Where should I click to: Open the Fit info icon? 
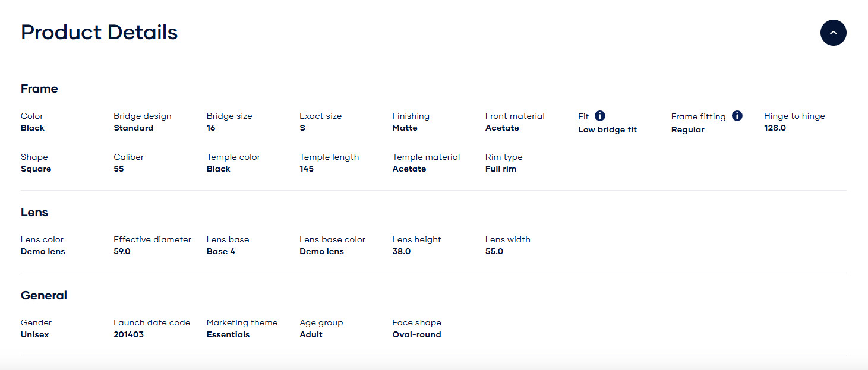point(600,116)
